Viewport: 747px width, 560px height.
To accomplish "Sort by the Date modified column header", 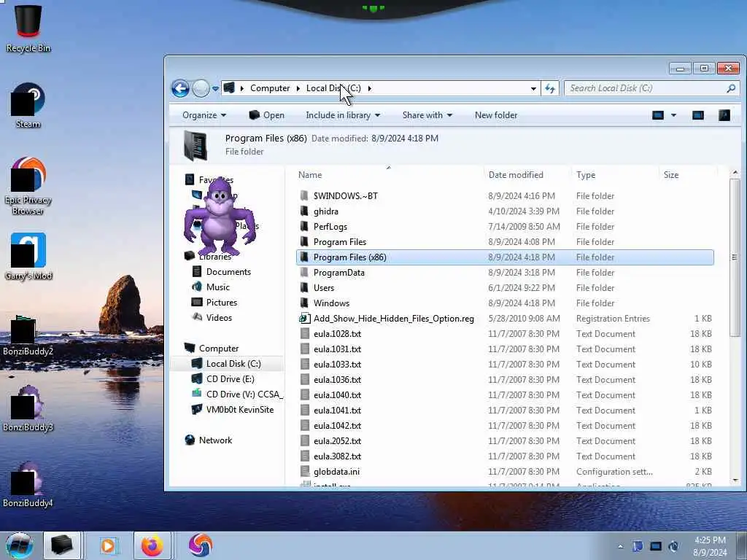I will click(516, 175).
